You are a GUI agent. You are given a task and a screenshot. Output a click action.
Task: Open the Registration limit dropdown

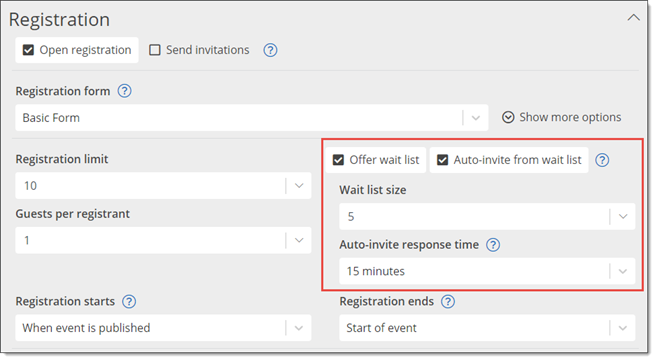(x=163, y=186)
